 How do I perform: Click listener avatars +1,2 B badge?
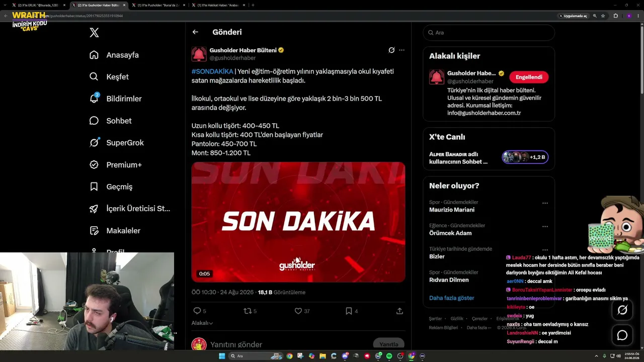pyautogui.click(x=525, y=157)
